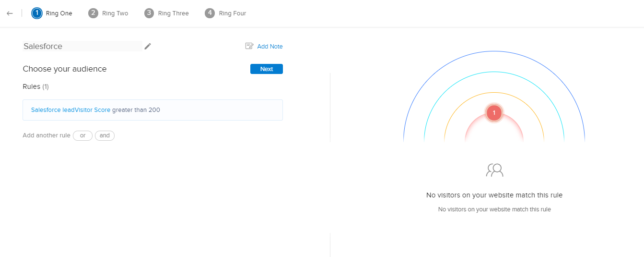The image size is (644, 257).
Task: Add another rule with "or"
Action: tap(82, 135)
